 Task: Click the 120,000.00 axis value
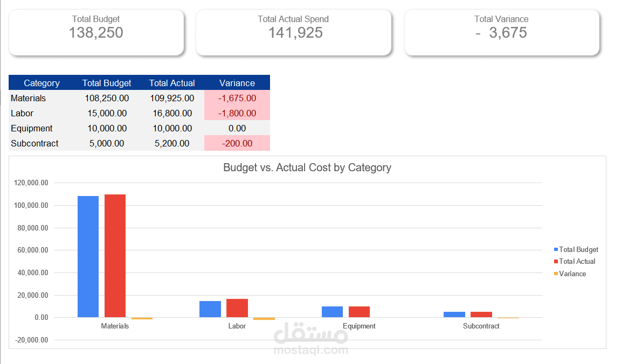[31, 183]
